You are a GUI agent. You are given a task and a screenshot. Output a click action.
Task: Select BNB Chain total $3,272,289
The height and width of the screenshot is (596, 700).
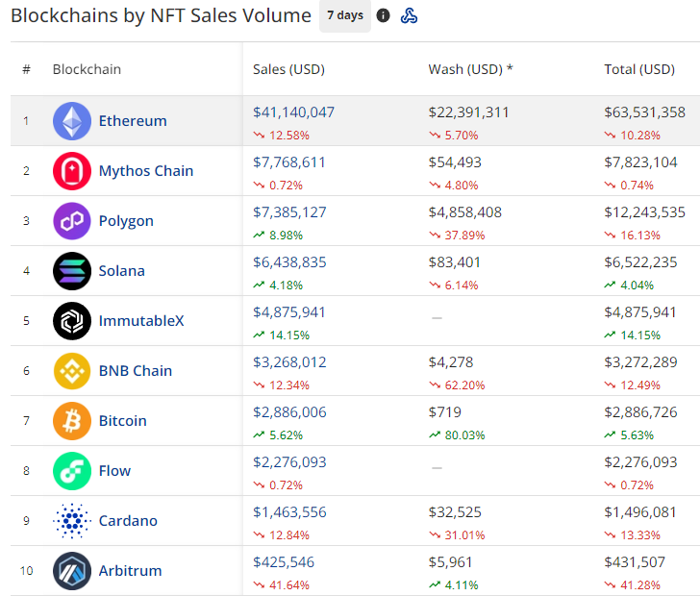pyautogui.click(x=640, y=362)
